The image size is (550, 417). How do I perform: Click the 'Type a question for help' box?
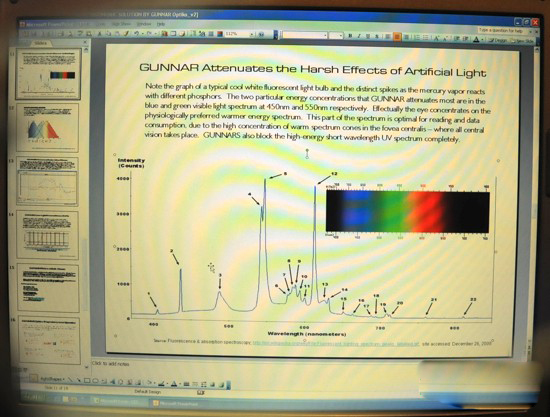tap(501, 31)
